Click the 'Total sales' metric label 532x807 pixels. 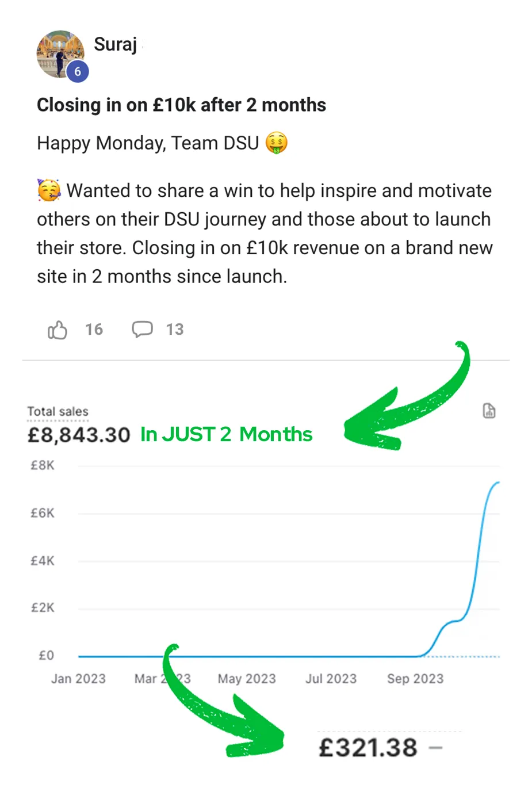tap(58, 411)
